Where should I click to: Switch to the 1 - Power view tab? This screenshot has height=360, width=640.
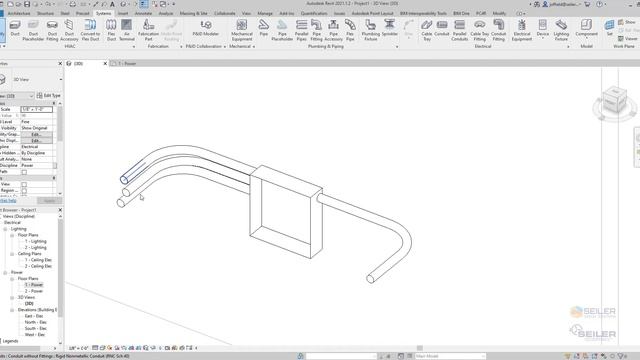[127, 64]
